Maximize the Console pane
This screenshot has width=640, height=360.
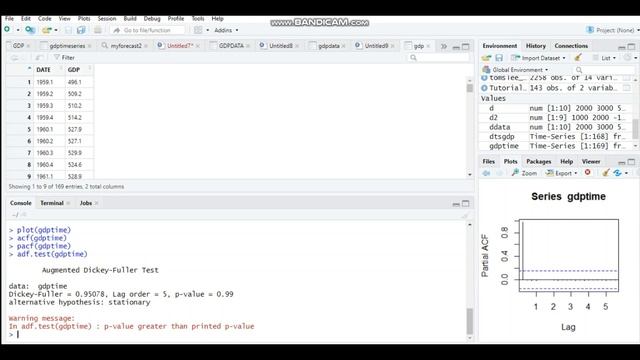pyautogui.click(x=465, y=203)
